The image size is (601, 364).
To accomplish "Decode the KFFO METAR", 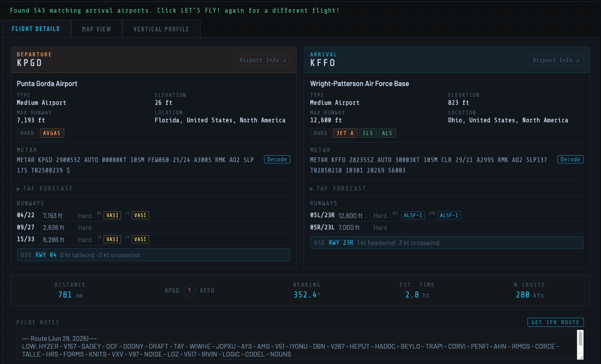I will pos(570,159).
